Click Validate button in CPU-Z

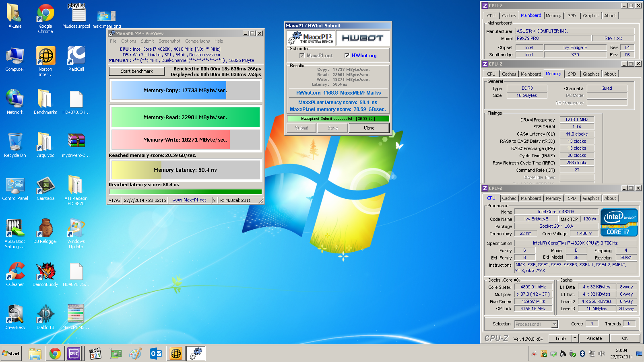click(x=594, y=338)
